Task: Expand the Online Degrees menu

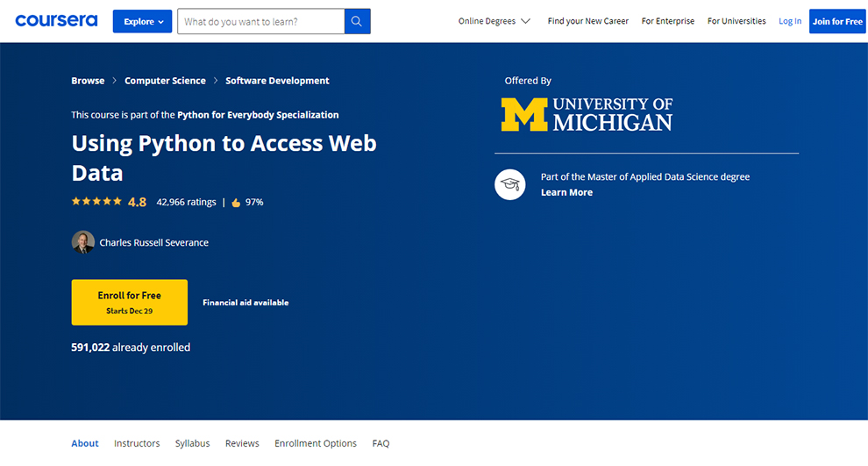Action: click(x=494, y=21)
